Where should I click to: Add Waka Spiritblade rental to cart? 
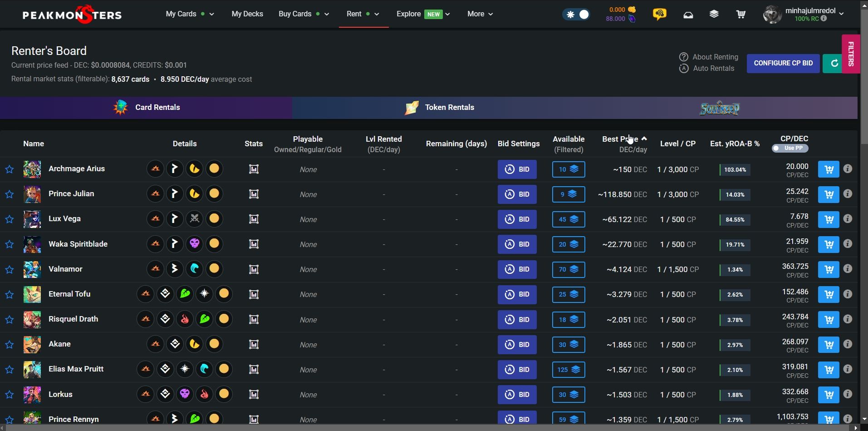tap(829, 244)
